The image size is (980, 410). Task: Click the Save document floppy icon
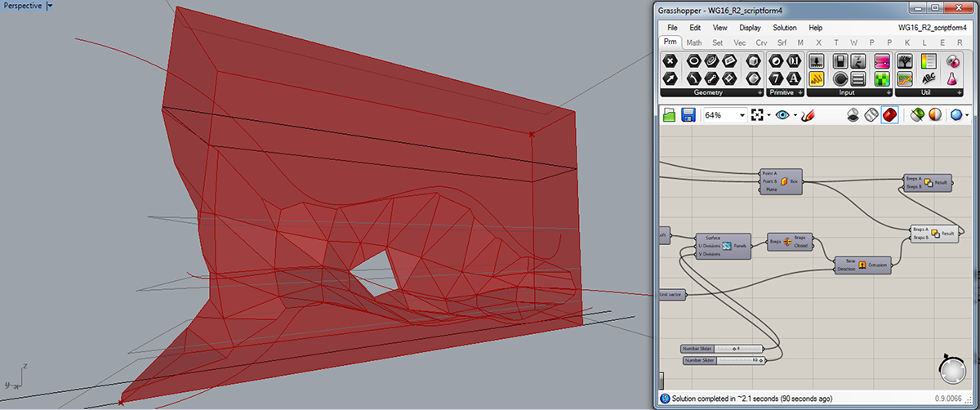click(689, 115)
